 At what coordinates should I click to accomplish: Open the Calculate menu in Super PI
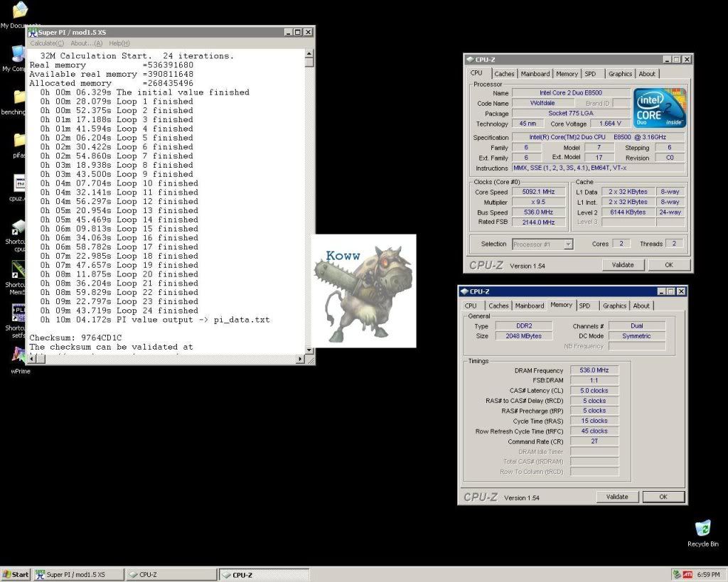pyautogui.click(x=47, y=43)
